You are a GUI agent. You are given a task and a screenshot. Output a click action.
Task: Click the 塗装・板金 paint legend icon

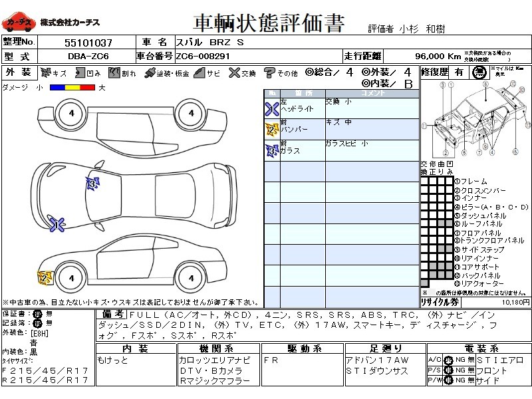[150, 72]
